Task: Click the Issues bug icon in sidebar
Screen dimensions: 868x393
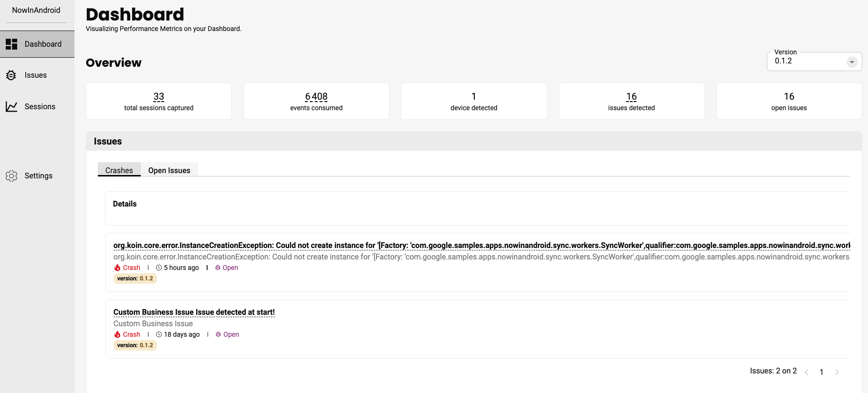Action: 11,75
